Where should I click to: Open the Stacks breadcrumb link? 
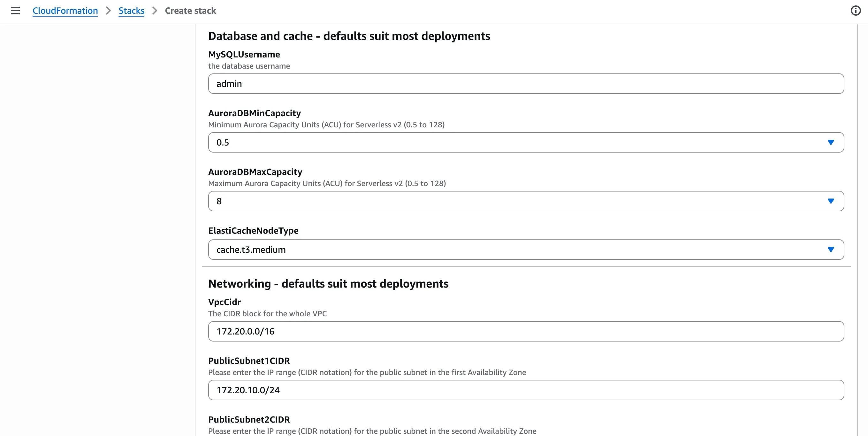pyautogui.click(x=131, y=11)
